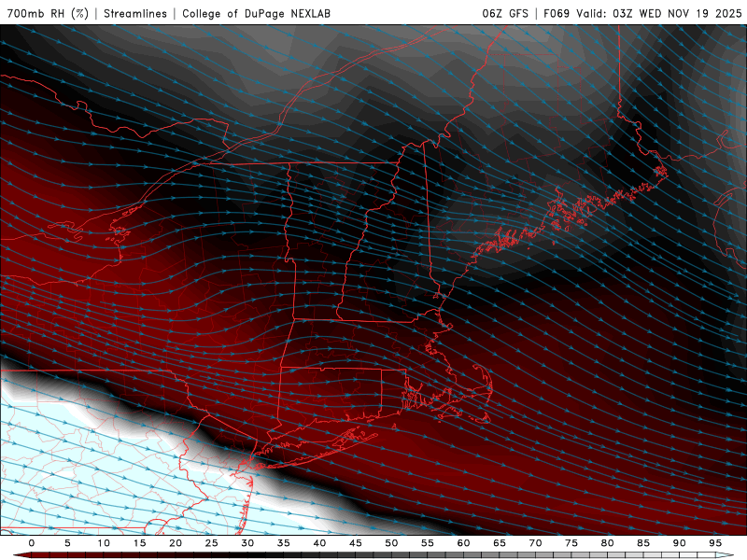Viewport: 747px width, 560px height.
Task: Click the "80" humidity scale label
Action: coord(608,543)
